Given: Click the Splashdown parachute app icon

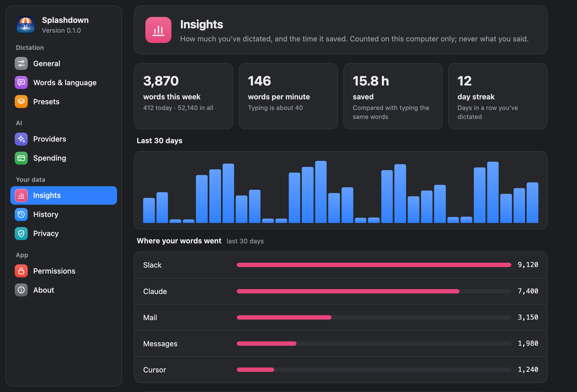Looking at the screenshot, I should click(x=26, y=24).
